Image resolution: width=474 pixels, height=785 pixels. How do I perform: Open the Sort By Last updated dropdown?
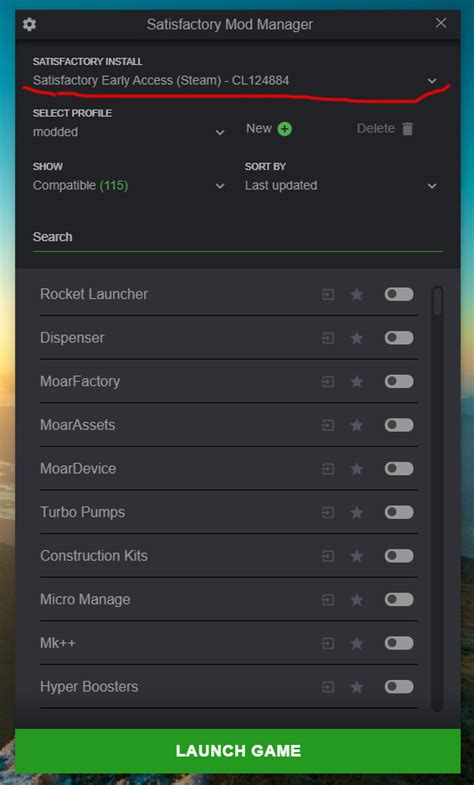[x=341, y=186]
